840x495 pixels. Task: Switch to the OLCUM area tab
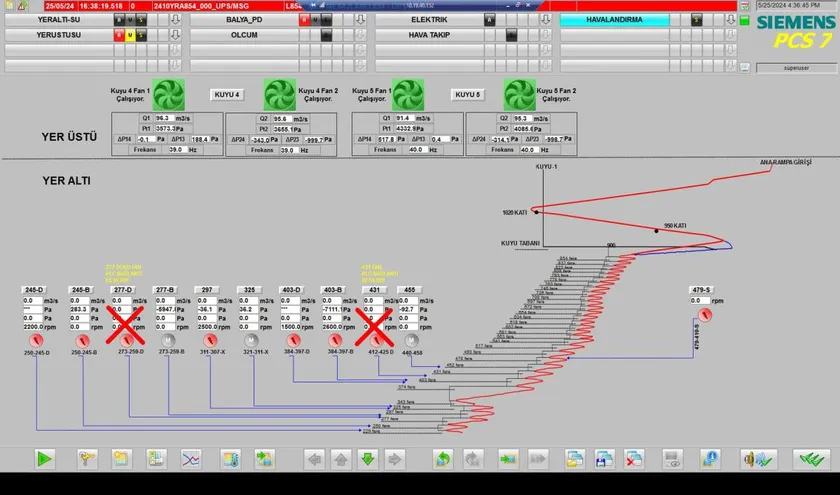243,35
